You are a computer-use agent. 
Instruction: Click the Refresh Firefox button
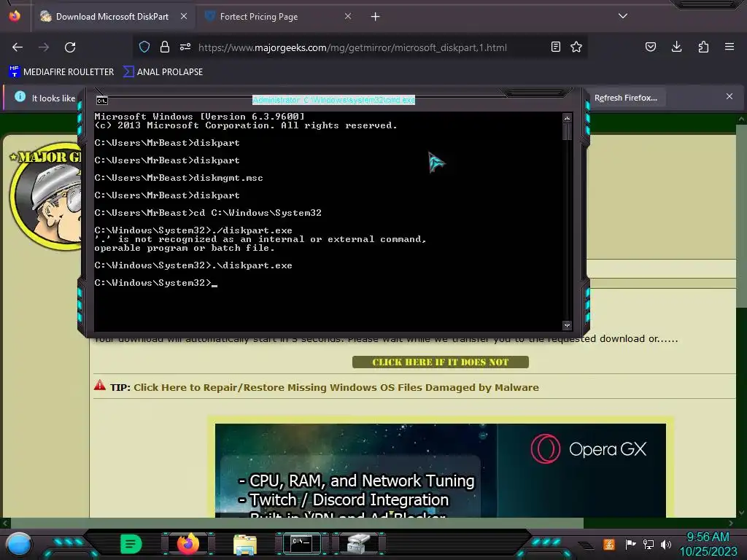625,98
